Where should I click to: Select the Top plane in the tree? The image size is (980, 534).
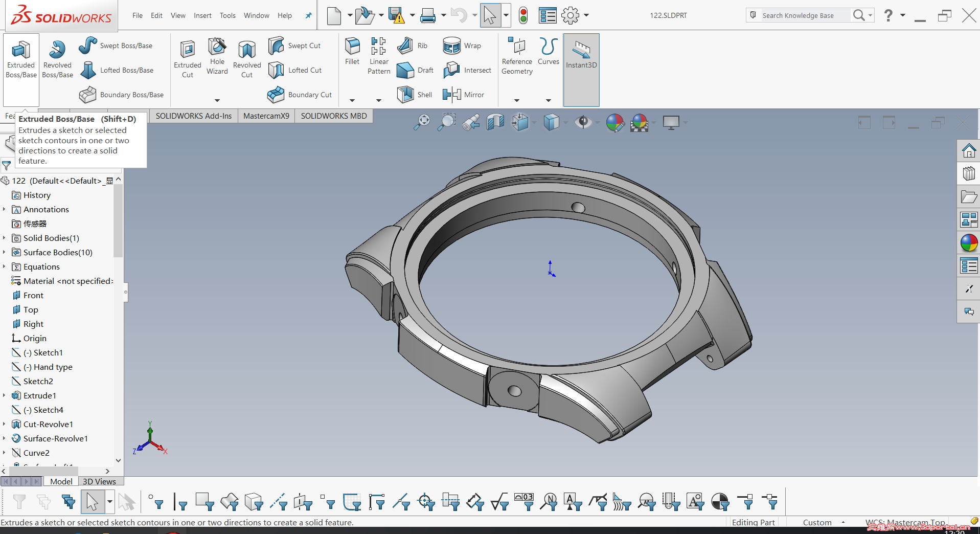tap(31, 309)
